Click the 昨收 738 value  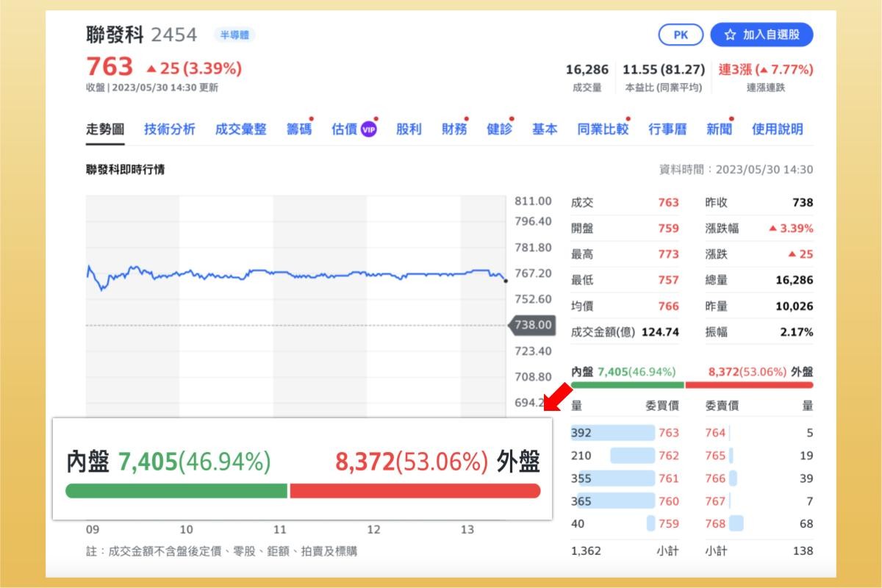(x=803, y=202)
